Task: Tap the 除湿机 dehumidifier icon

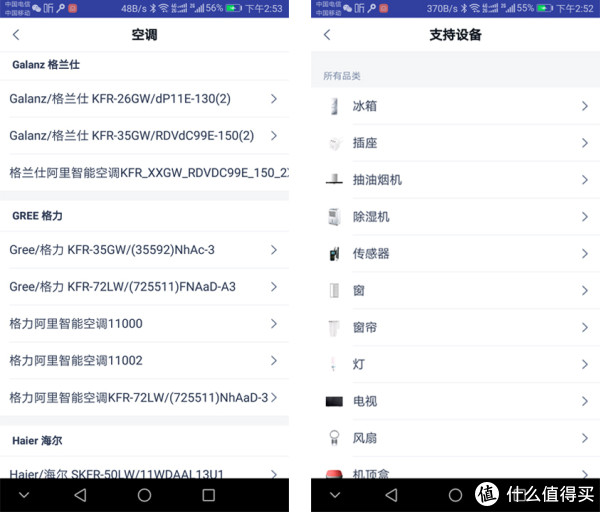Action: [x=334, y=217]
